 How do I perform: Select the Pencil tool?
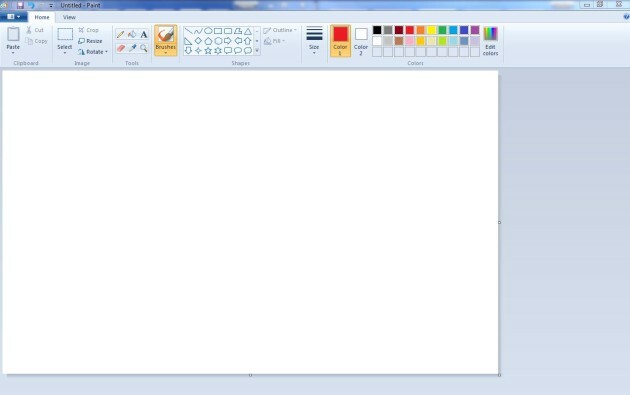(x=121, y=35)
